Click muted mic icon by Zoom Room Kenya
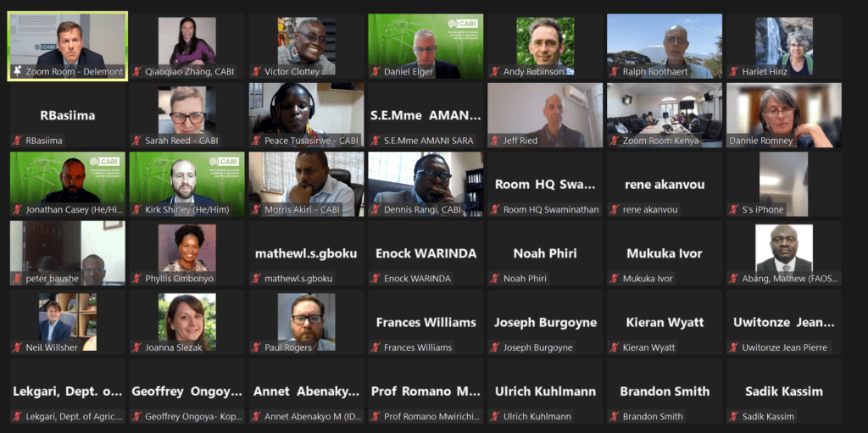This screenshot has width=868, height=433. pos(615,141)
